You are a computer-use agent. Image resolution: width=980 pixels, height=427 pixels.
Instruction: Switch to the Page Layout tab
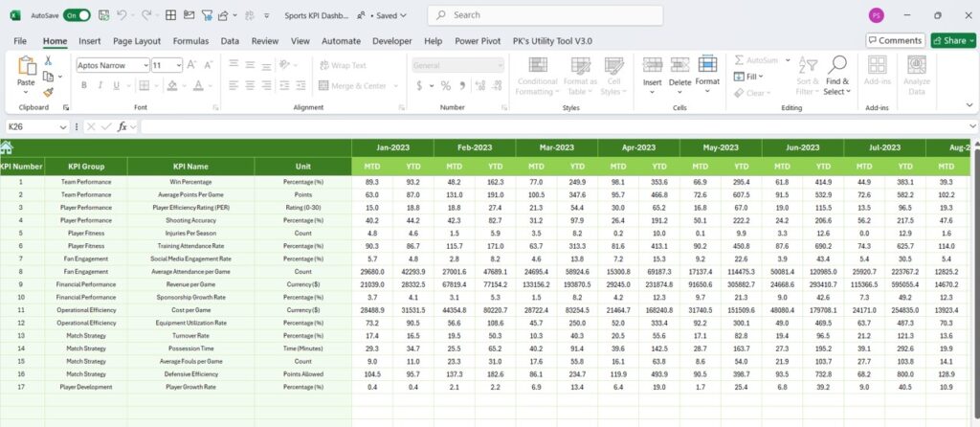[x=137, y=40]
